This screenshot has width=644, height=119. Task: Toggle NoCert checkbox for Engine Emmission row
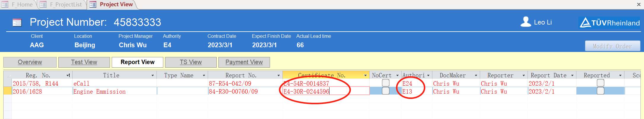[x=386, y=91]
